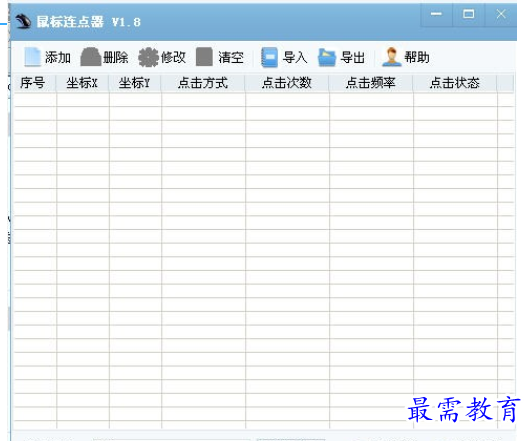This screenshot has width=529, height=441.
Task: Select the 修改 text label
Action: click(x=173, y=57)
